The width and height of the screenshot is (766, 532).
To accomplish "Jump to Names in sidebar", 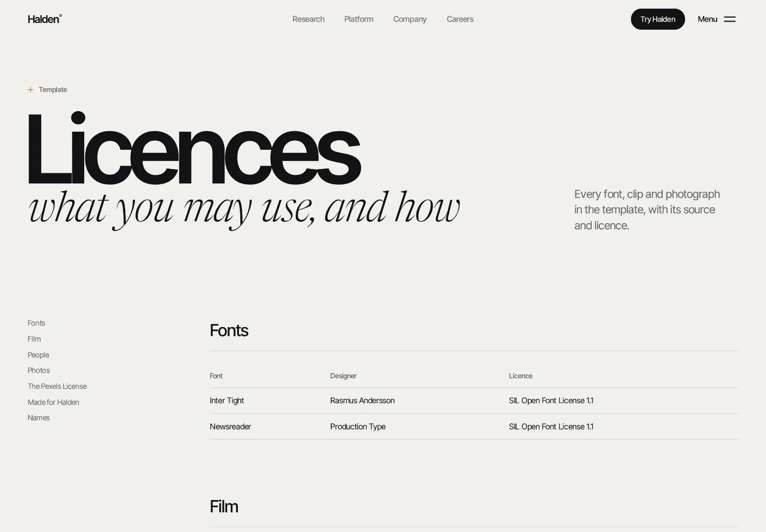I will 39,418.
